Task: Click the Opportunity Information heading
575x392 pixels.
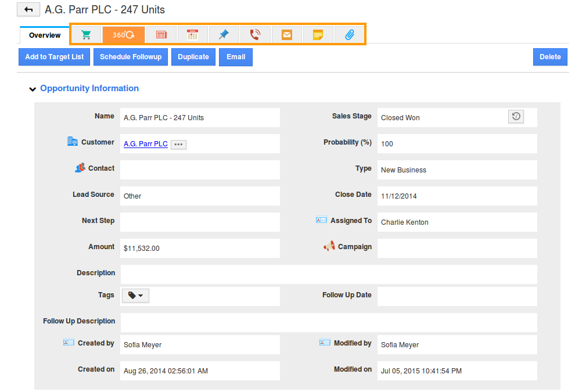Action: coord(89,88)
